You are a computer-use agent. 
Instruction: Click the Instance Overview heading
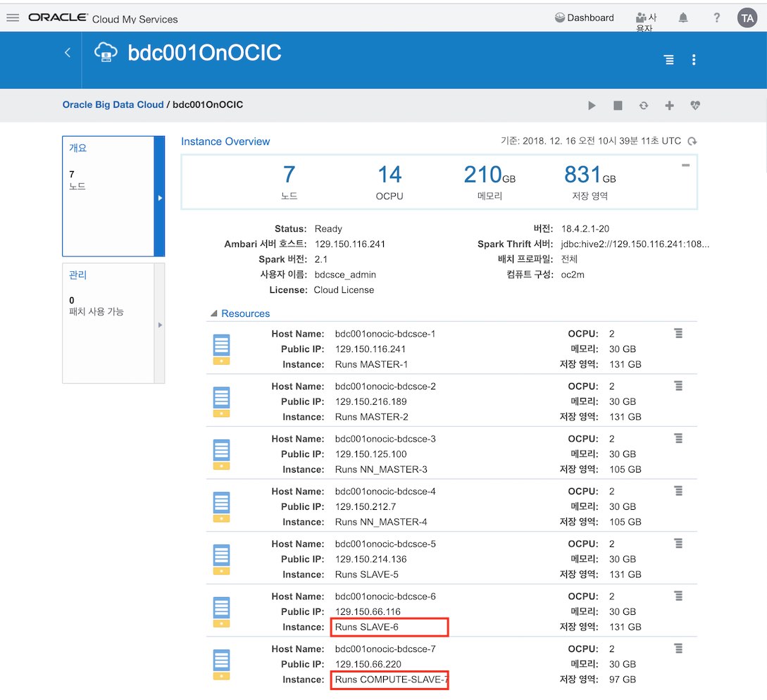point(225,142)
